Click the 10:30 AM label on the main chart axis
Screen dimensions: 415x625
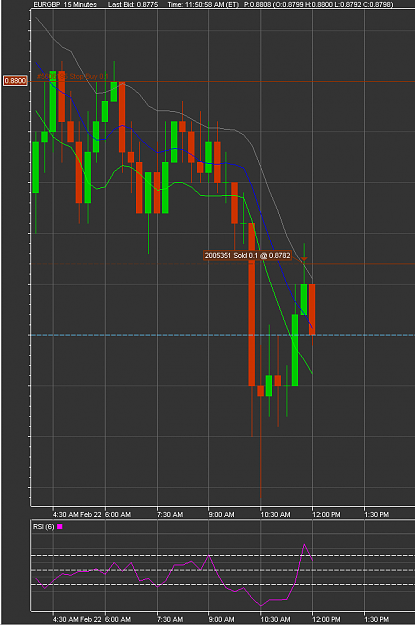click(275, 514)
